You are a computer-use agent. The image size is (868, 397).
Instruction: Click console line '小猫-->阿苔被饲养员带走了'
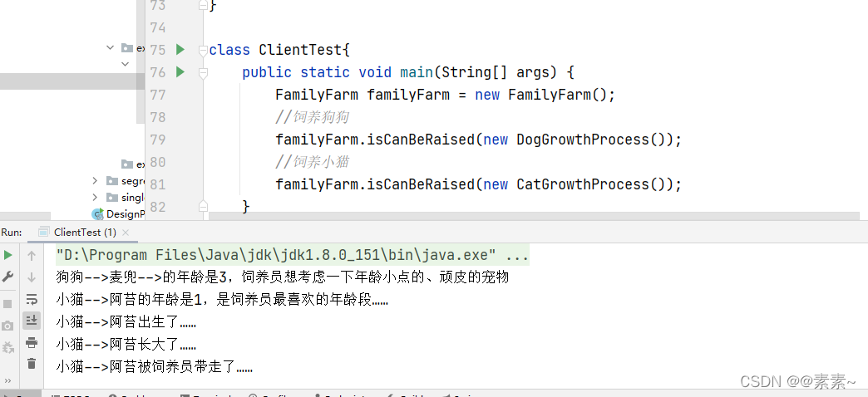coord(155,366)
